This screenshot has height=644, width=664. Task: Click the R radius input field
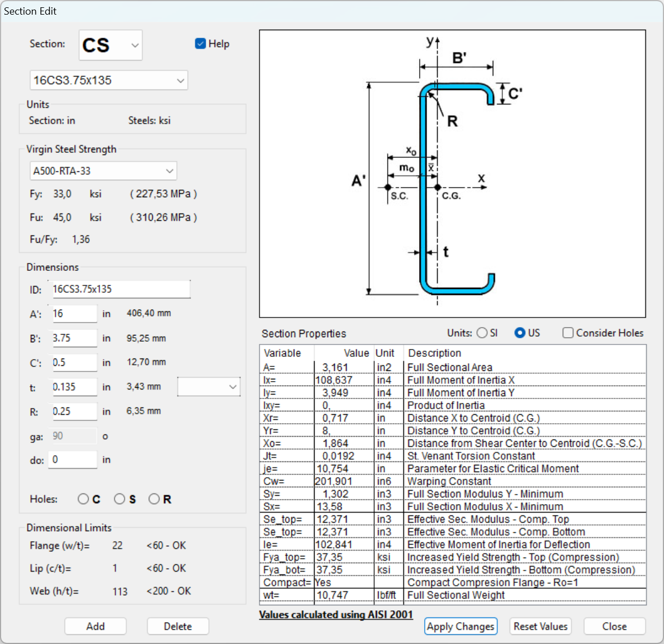pyautogui.click(x=74, y=411)
